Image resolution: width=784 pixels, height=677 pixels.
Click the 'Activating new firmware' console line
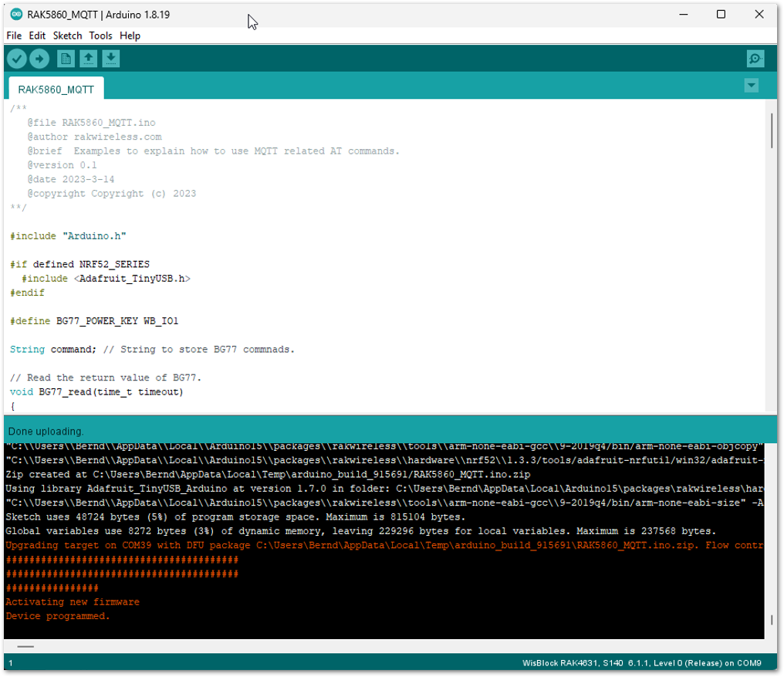pos(73,602)
